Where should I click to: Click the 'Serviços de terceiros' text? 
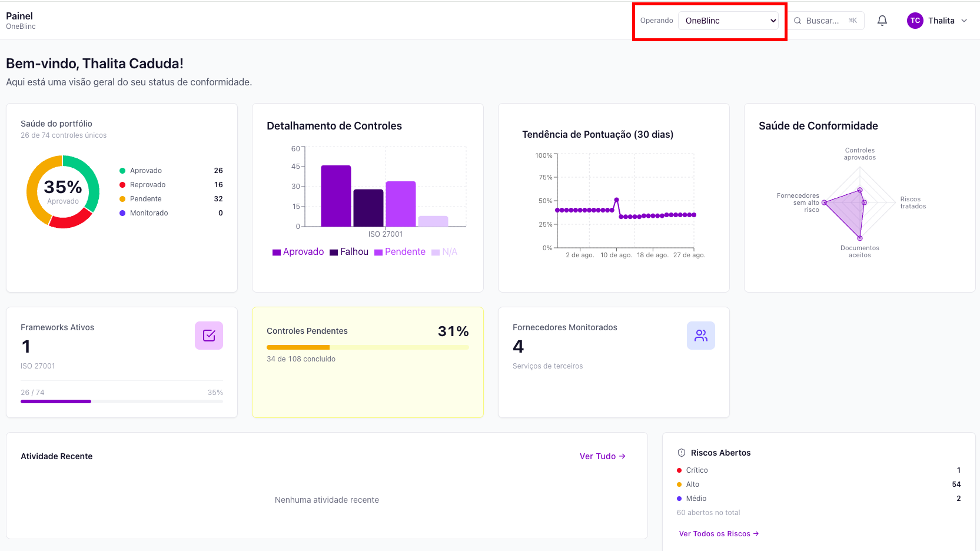point(548,366)
